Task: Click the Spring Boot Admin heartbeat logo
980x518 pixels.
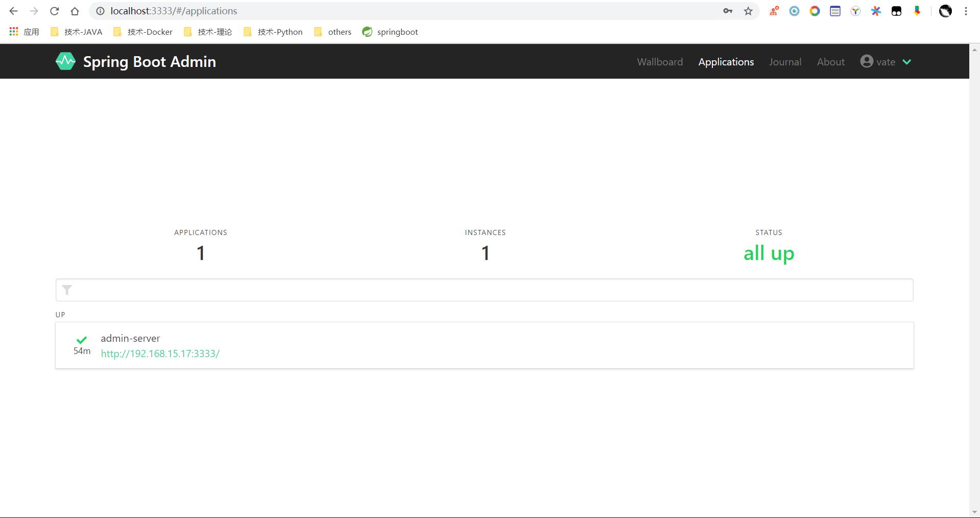Action: [x=65, y=61]
